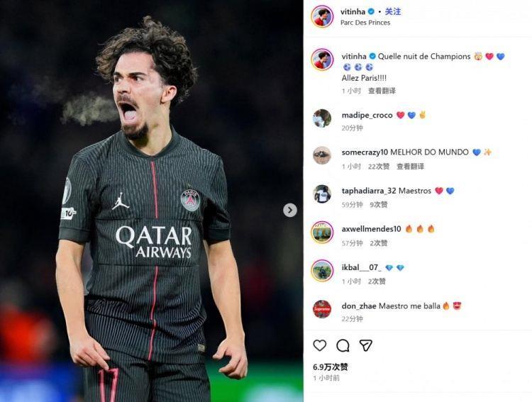
Task: See 22 likes on somecrazy10 comment
Action: coord(379,167)
